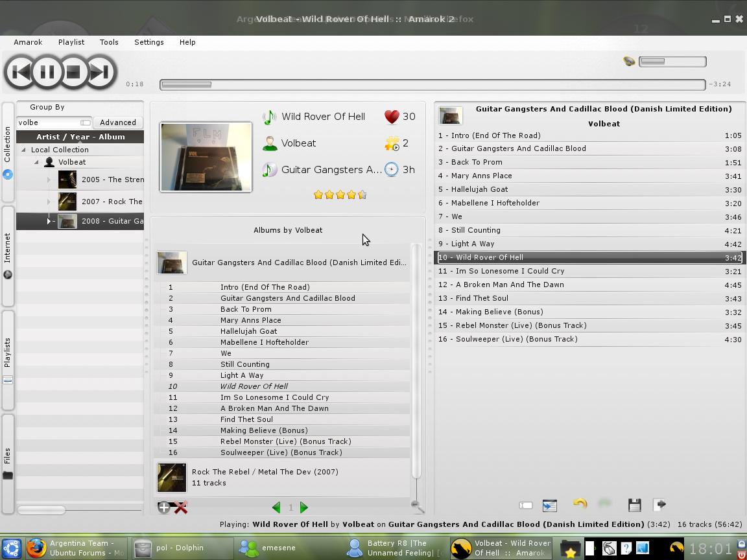Save the playlist with the floppy icon
Image resolution: width=747 pixels, height=560 pixels.
coord(635,505)
